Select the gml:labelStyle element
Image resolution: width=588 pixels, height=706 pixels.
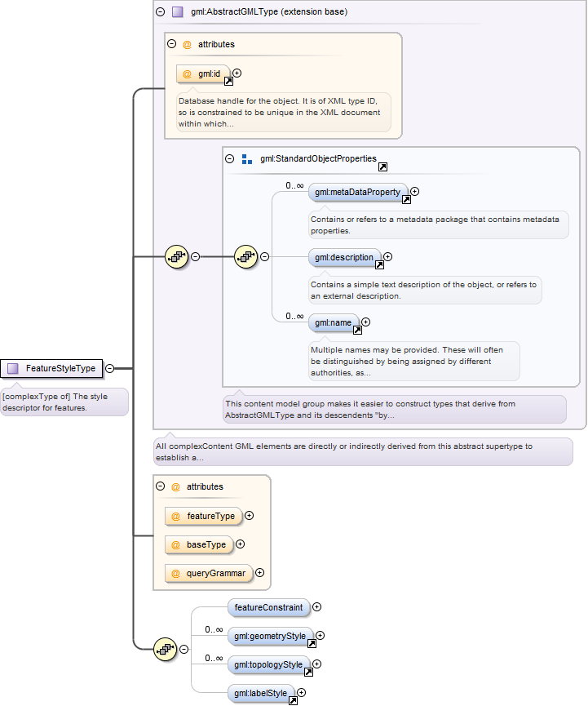(262, 694)
